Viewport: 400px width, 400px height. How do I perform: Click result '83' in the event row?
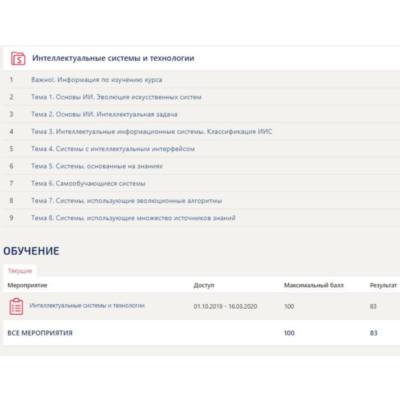click(373, 306)
